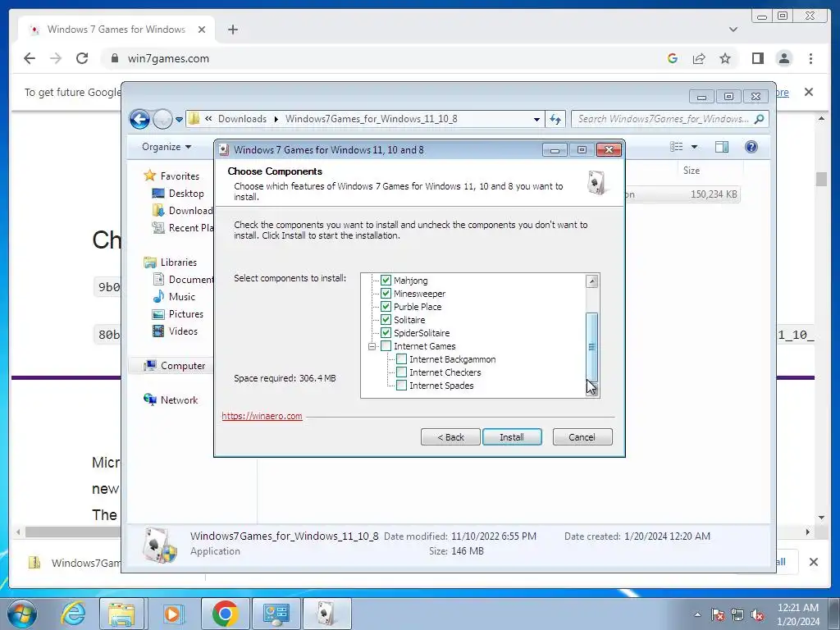840x630 pixels.
Task: Open Music library in navigation pane
Action: (181, 297)
